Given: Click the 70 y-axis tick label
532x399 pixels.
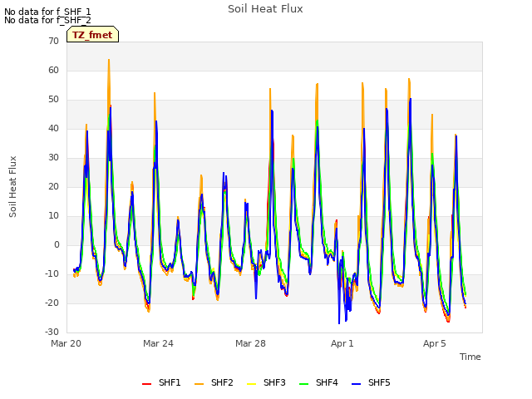Looking at the screenshot, I should pyautogui.click(x=53, y=42).
